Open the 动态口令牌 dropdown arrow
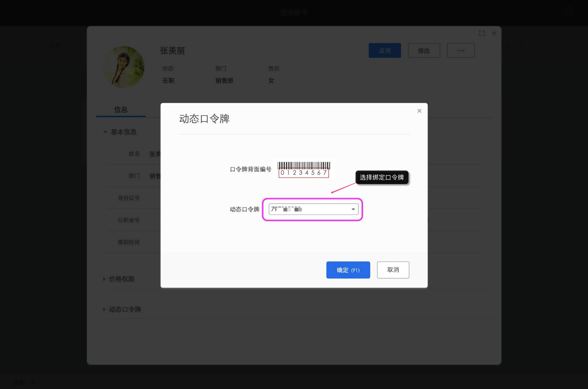 [x=353, y=209]
